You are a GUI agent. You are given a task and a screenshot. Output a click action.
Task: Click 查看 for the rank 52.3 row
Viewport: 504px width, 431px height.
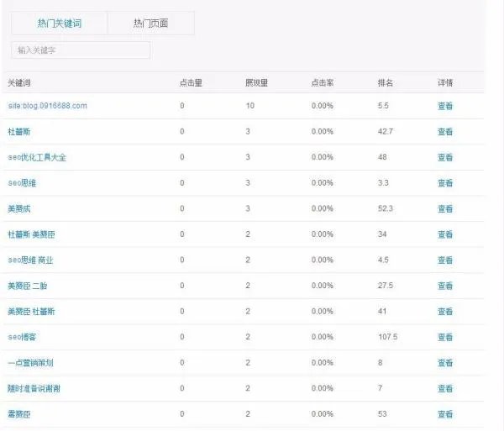(x=445, y=208)
